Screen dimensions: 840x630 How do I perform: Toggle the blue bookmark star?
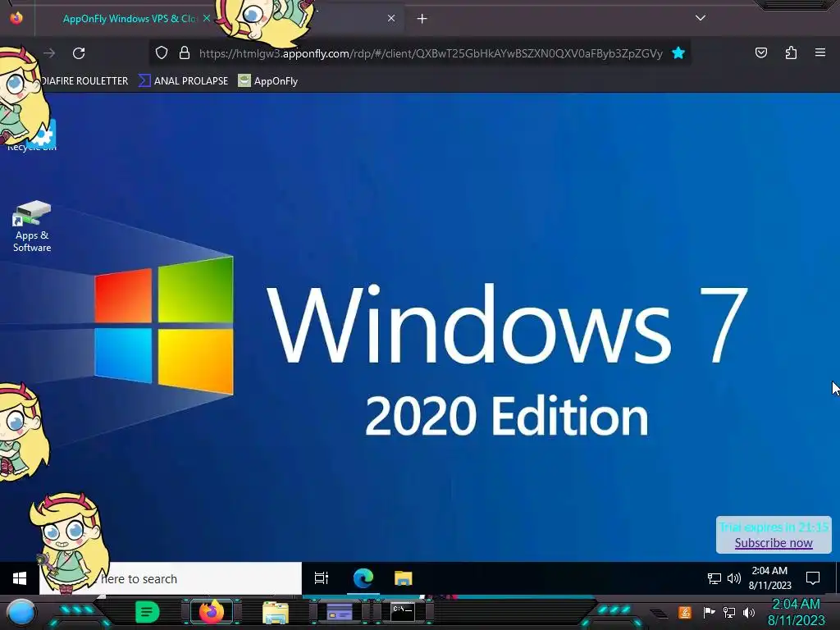pyautogui.click(x=678, y=53)
